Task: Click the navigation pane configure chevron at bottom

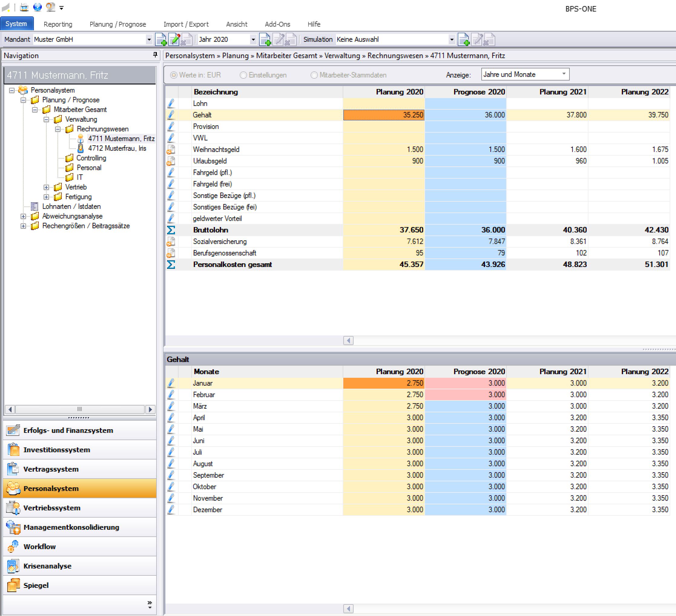Action: pos(150,605)
